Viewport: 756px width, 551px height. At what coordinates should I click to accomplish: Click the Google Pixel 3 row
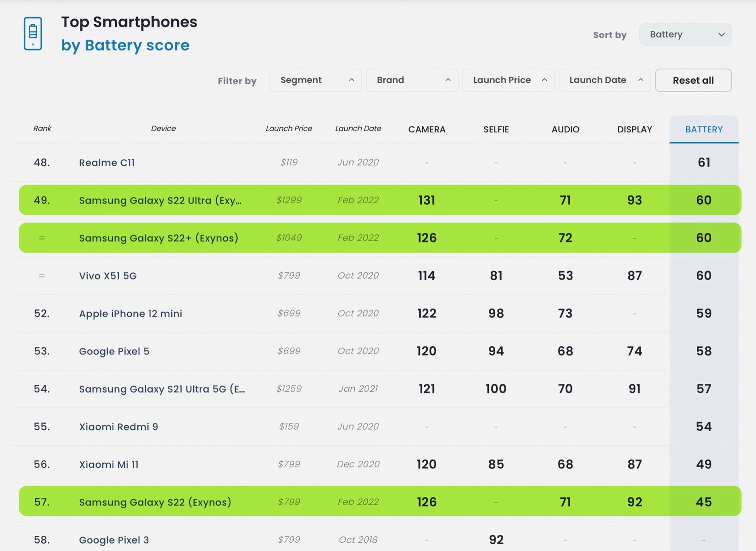(114, 540)
